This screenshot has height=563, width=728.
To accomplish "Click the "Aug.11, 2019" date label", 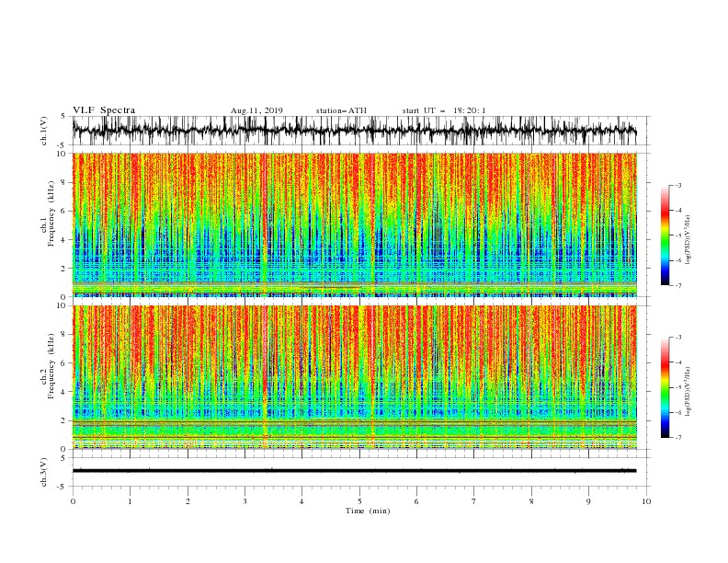I will coord(256,110).
